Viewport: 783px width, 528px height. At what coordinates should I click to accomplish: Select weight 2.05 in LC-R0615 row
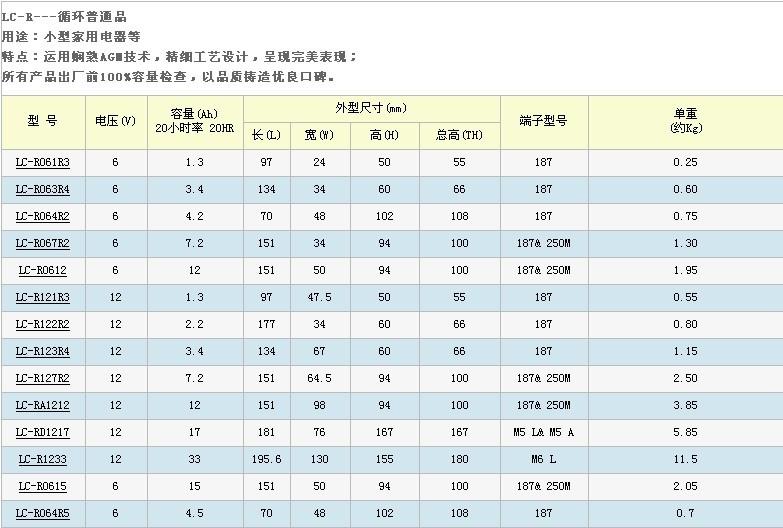[685, 486]
